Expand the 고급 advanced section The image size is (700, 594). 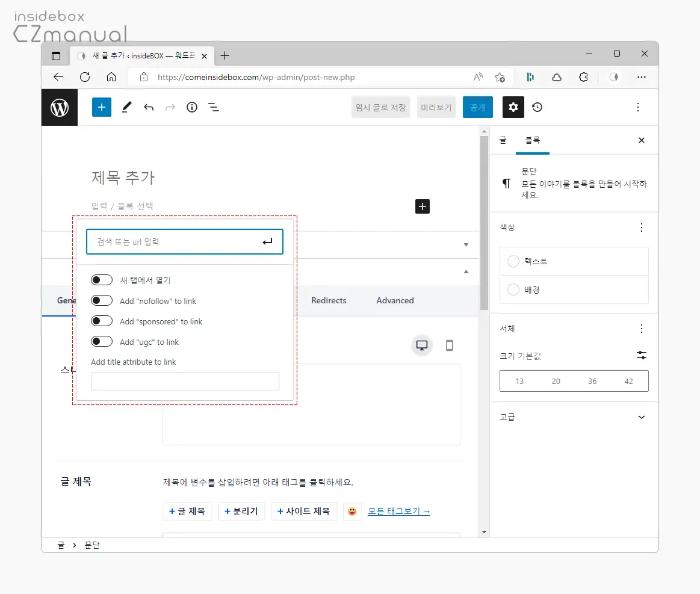(x=574, y=417)
